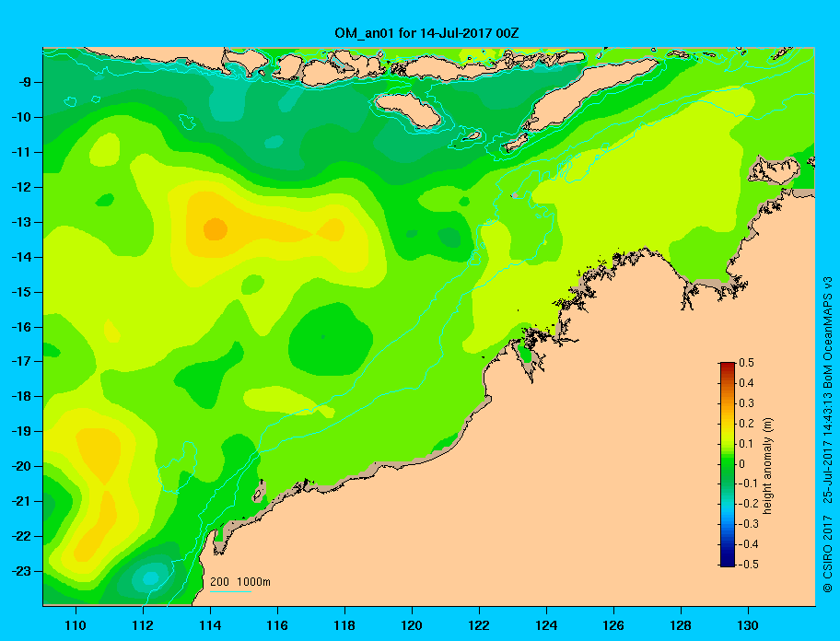The height and width of the screenshot is (641, 840).
Task: Click latitude label -22 on y-axis
Action: pyautogui.click(x=21, y=536)
